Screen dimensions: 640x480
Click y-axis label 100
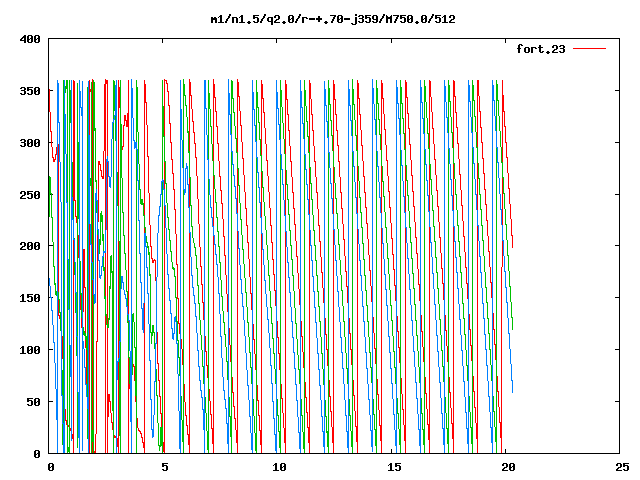click(x=30, y=350)
